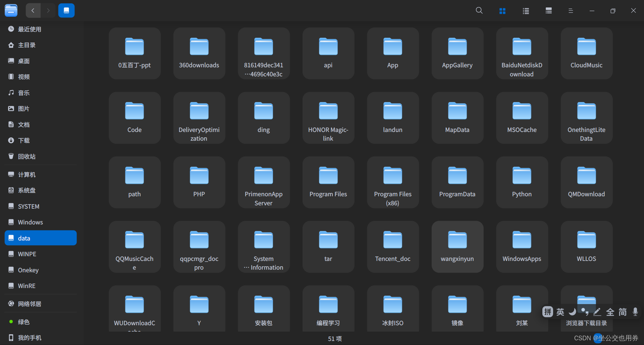Select the WindowsApps folder
The height and width of the screenshot is (345, 644).
[x=522, y=247]
